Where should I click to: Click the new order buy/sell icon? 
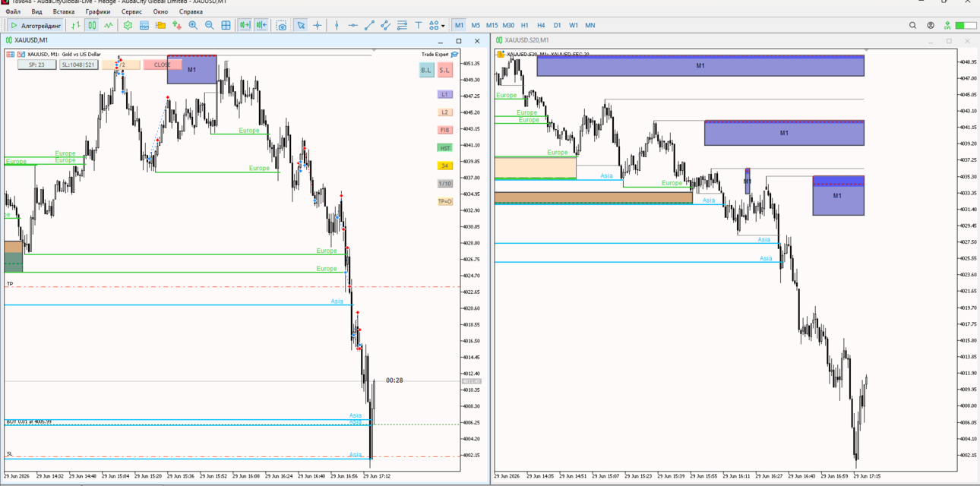pyautogui.click(x=177, y=25)
